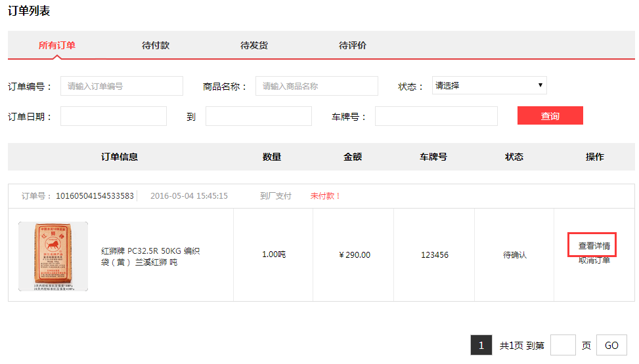
Task: Open 查看详情 for the order
Action: click(x=594, y=246)
